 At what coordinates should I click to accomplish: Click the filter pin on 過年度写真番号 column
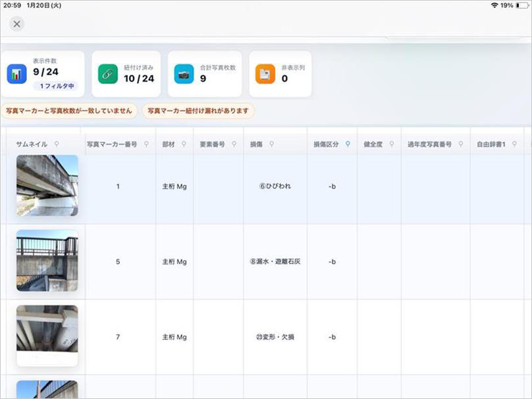[x=460, y=144]
